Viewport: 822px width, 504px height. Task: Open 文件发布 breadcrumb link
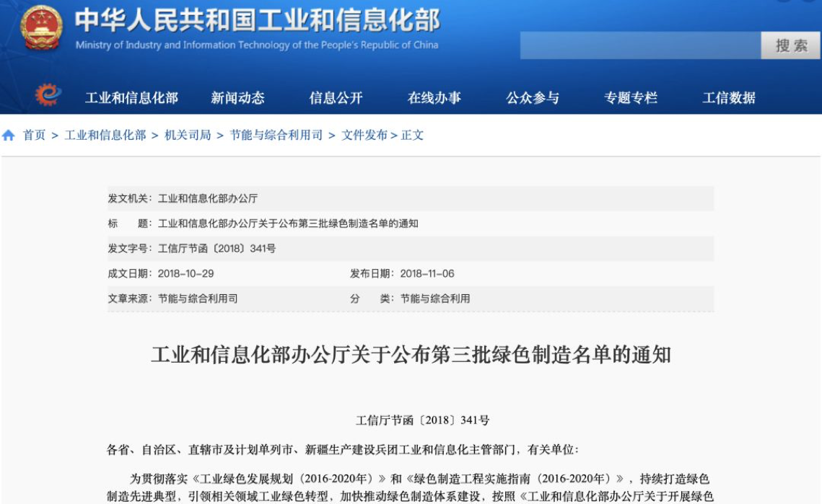[364, 135]
